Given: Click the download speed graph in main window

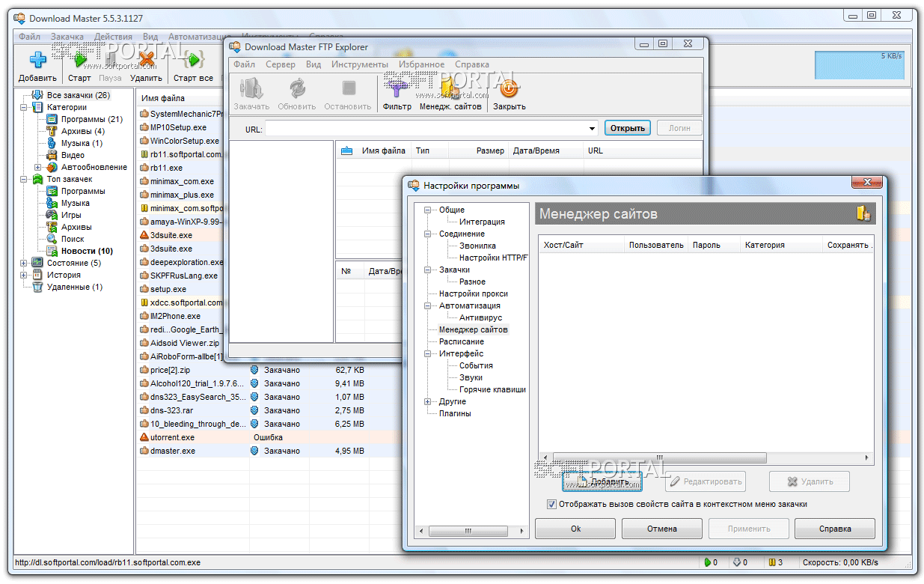Looking at the screenshot, I should [860, 65].
